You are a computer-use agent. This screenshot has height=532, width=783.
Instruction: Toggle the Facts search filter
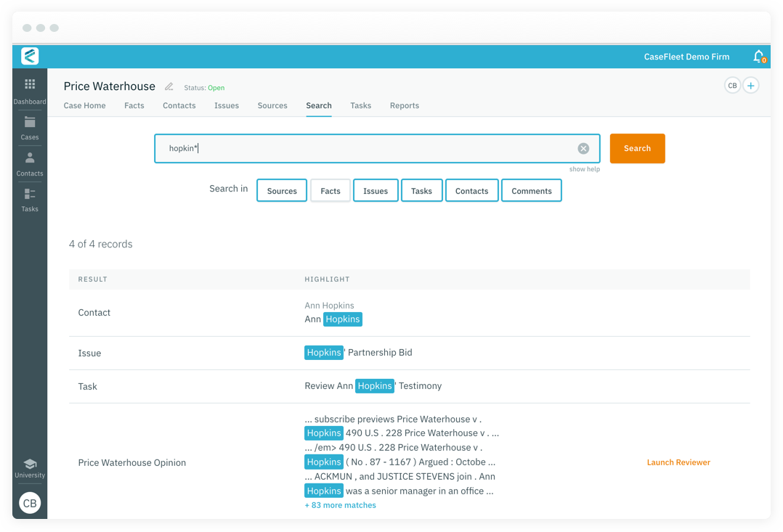point(330,190)
